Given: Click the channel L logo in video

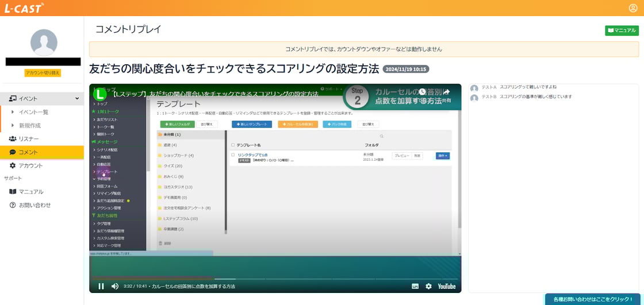Looking at the screenshot, I should 100,94.
